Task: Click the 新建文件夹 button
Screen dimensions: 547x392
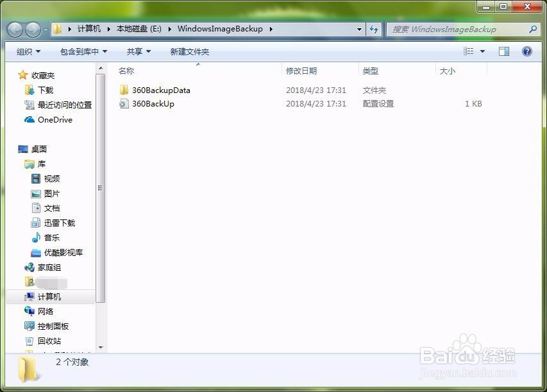Action: [189, 51]
